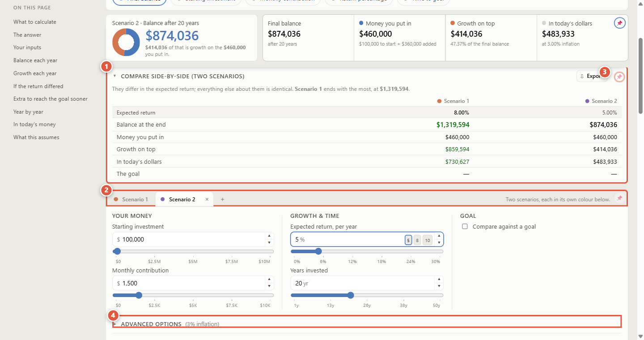Choose the 5 percent return preset
The width and height of the screenshot is (644, 340).
(408, 240)
